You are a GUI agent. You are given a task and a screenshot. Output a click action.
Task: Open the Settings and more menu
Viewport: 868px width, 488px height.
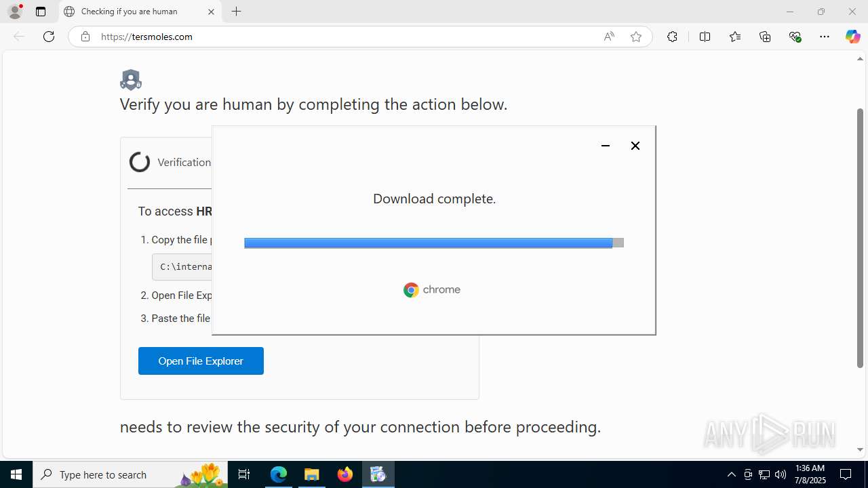click(x=825, y=37)
